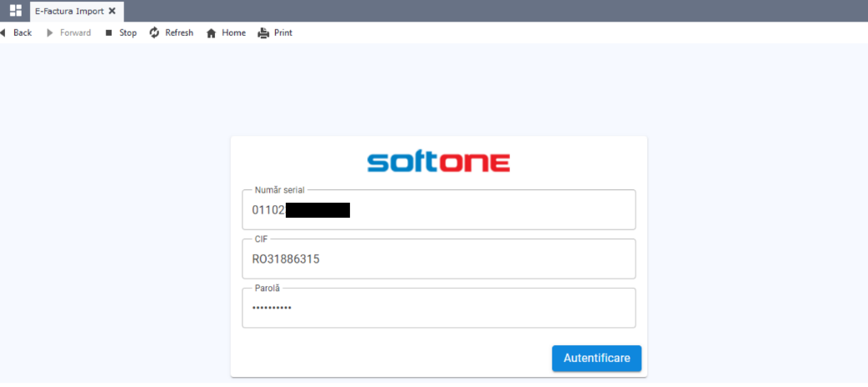Go to the Home page
The image size is (868, 387).
point(226,33)
